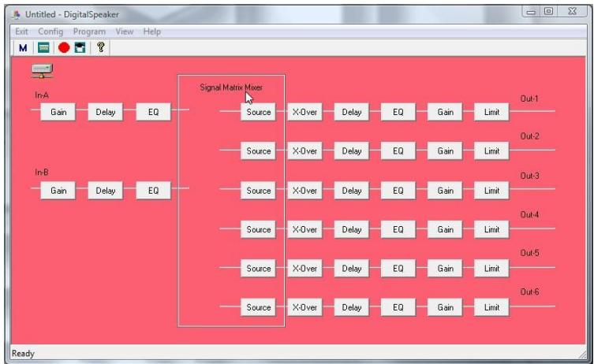Select the Out-5 Source block
Image resolution: width=594 pixels, height=364 pixels.
[259, 268]
